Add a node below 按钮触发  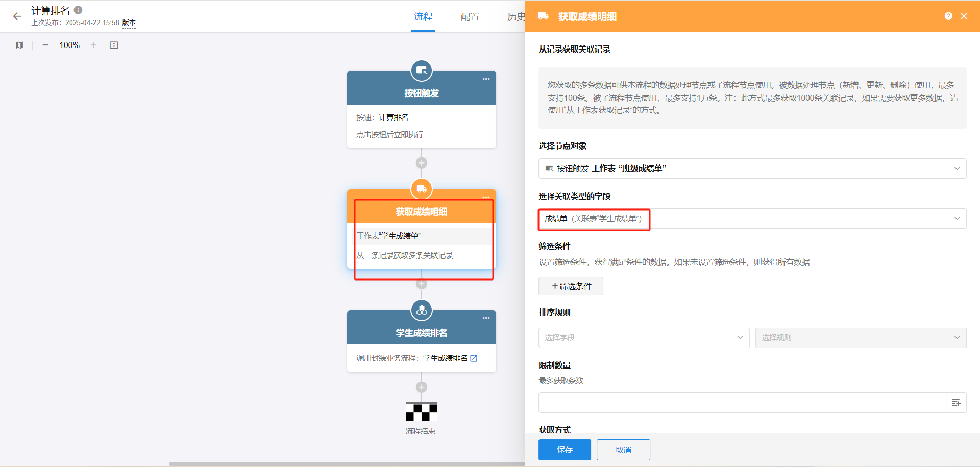click(x=422, y=163)
